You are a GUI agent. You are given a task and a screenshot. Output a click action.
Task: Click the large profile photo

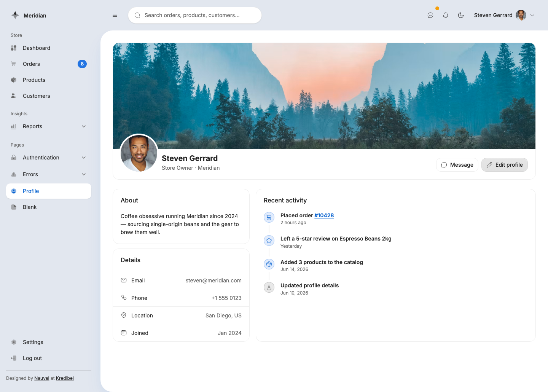[x=139, y=153]
